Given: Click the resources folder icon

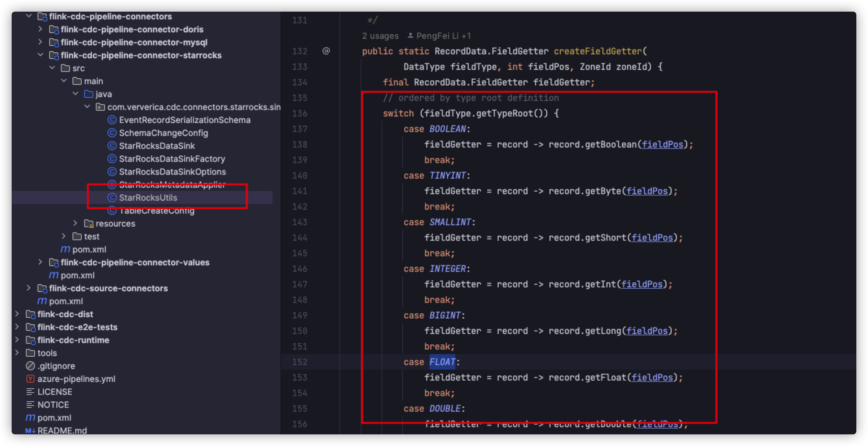Looking at the screenshot, I should (89, 224).
